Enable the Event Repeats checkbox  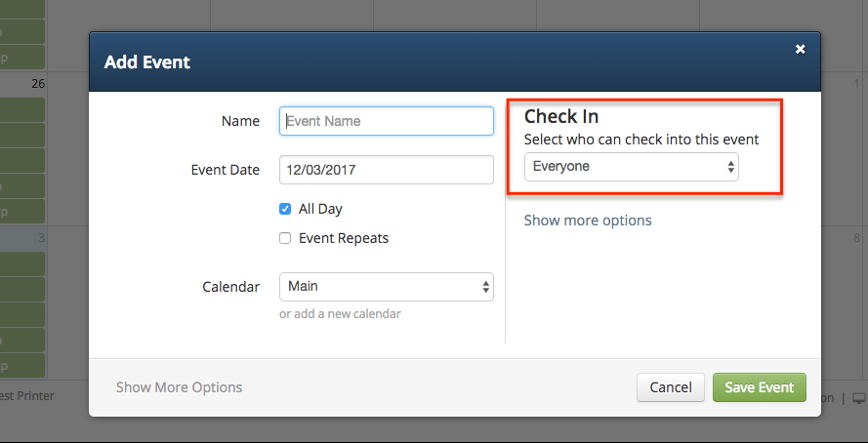pos(285,238)
